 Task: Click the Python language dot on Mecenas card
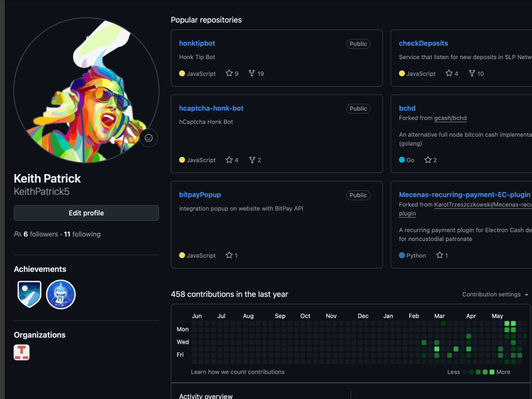(402, 255)
